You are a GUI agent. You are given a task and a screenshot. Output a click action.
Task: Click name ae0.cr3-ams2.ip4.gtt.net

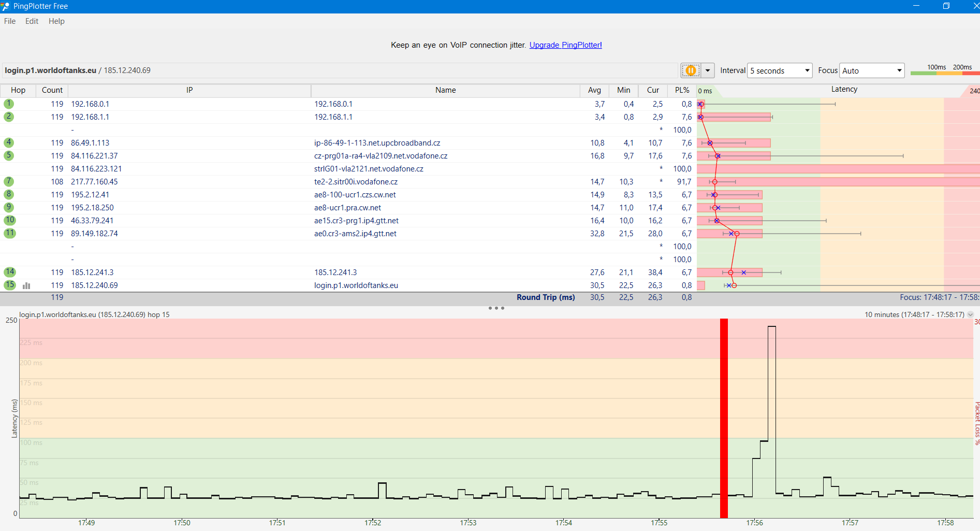pyautogui.click(x=355, y=234)
